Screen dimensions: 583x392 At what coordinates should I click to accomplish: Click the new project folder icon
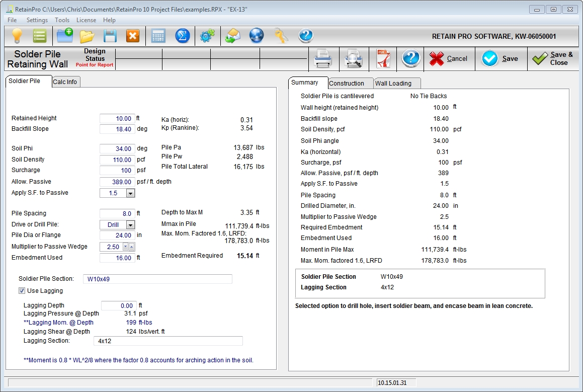pyautogui.click(x=64, y=36)
